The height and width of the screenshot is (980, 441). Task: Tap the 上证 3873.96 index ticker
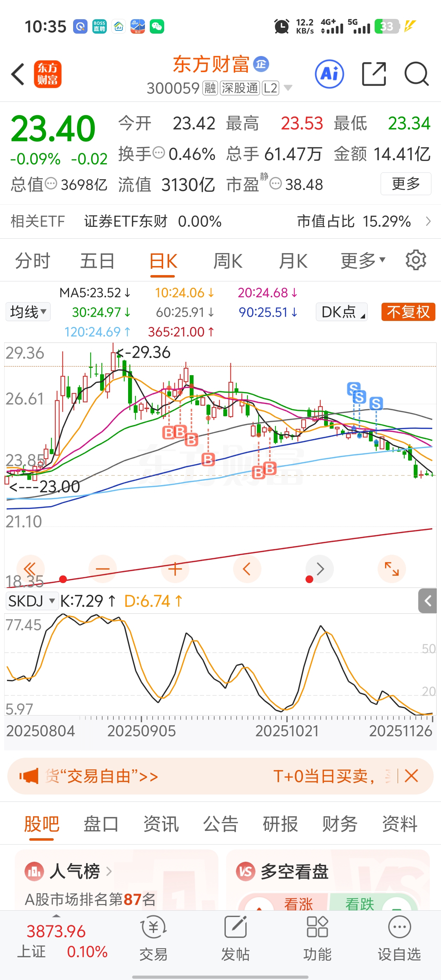[x=63, y=941]
